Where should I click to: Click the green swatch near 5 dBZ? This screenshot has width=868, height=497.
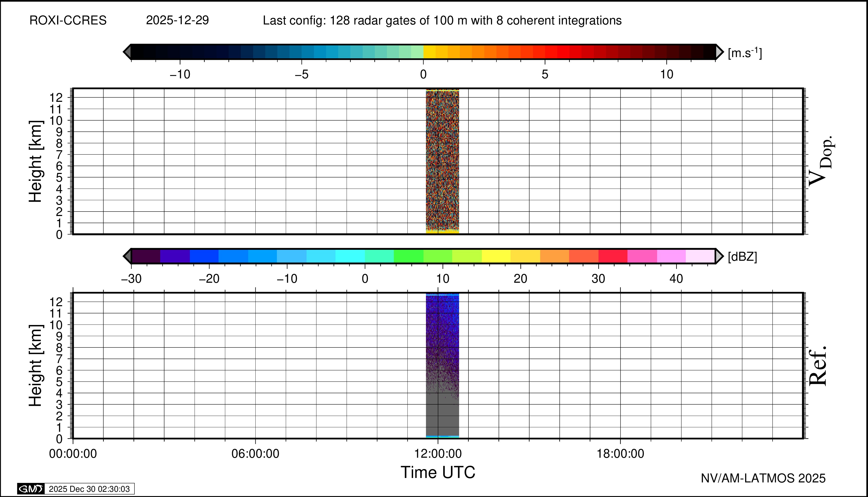point(408,256)
